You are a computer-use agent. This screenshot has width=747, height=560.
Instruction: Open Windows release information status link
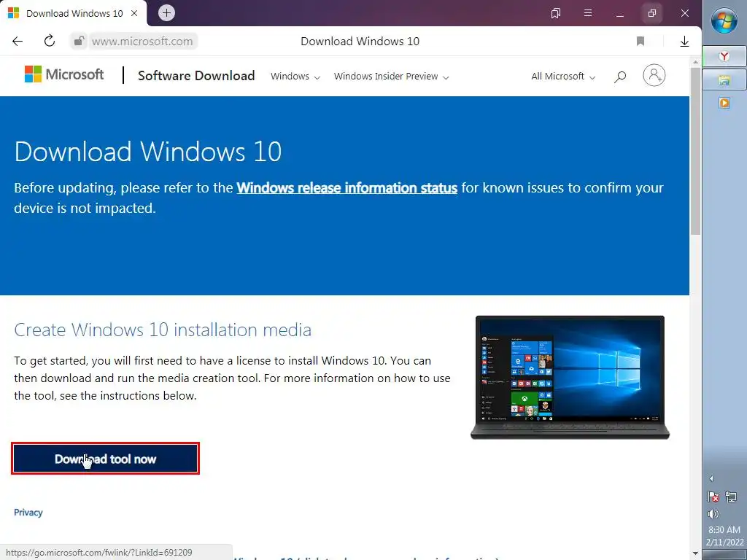click(x=347, y=187)
